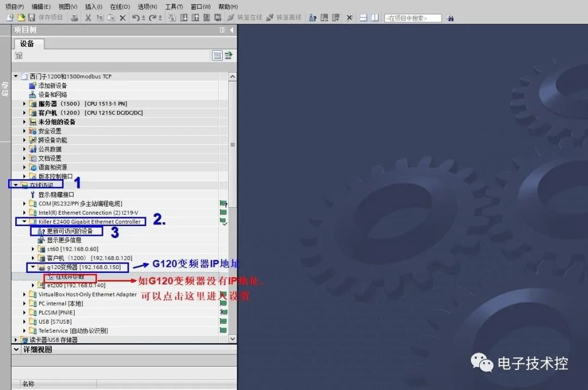Image resolution: width=588 pixels, height=390 pixels.
Task: Click the Print icon in toolbar
Action: coord(74,17)
